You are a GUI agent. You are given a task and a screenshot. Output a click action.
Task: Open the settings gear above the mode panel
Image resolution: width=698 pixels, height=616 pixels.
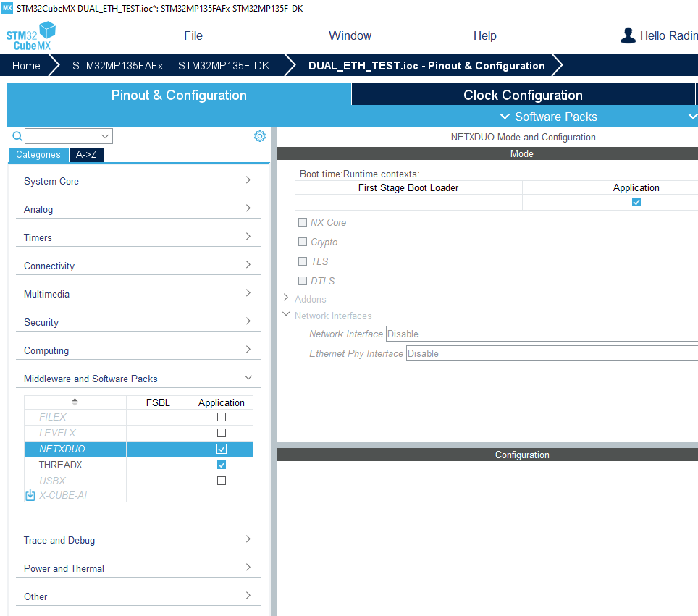[x=259, y=135]
